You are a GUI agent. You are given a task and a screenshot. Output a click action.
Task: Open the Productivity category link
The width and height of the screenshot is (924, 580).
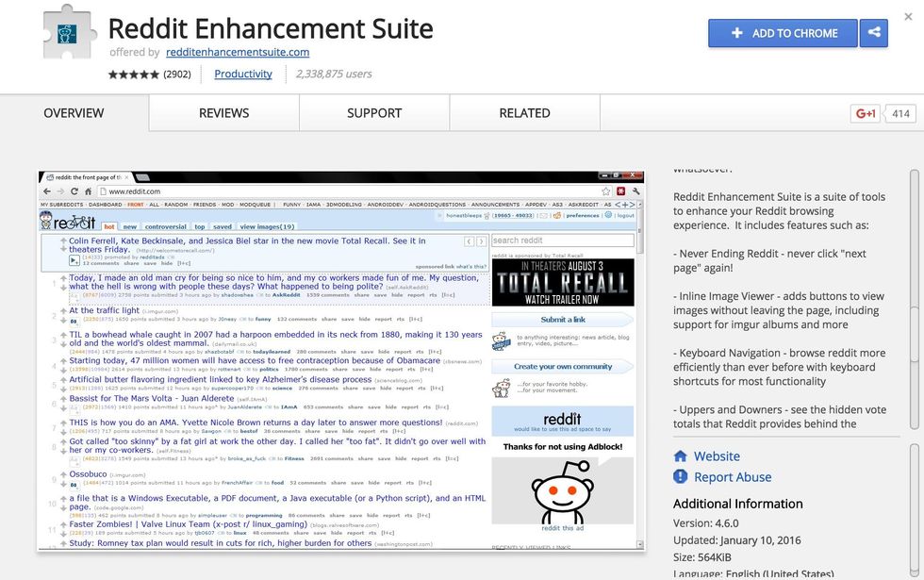243,75
